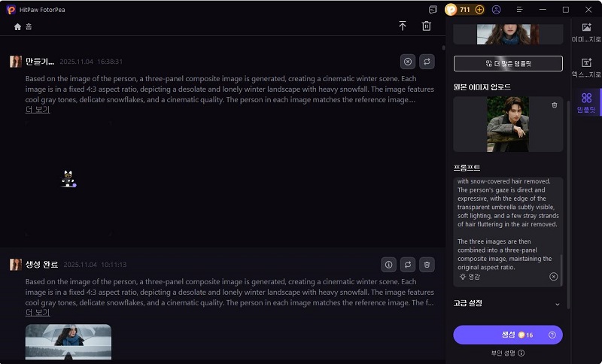Open the task window icon beside credits
The height and width of the screenshot is (364, 602).
433,10
